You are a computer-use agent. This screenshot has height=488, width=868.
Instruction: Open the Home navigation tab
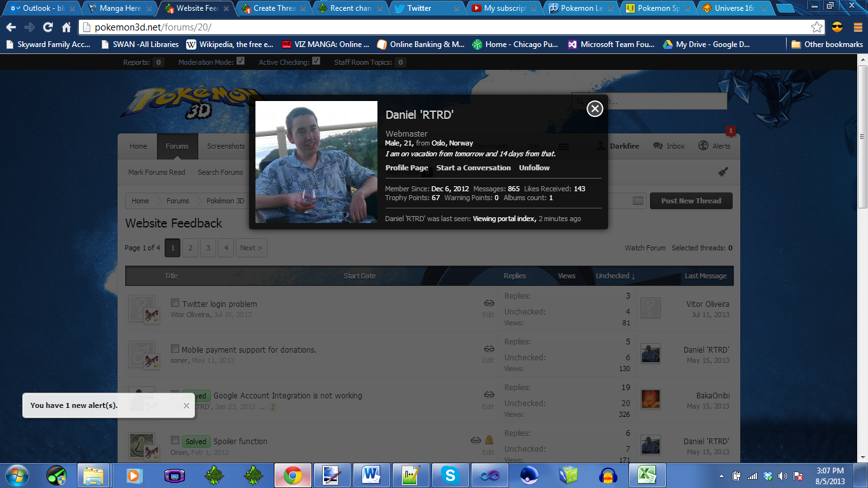coord(139,146)
